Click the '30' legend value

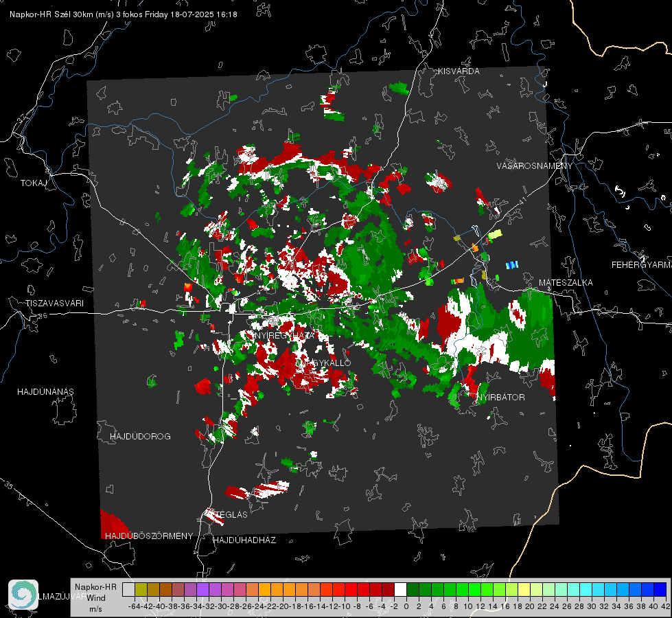click(592, 606)
